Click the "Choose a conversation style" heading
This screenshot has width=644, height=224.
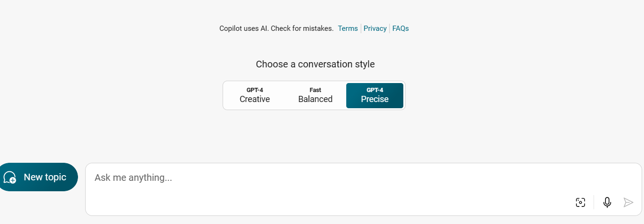click(x=315, y=64)
